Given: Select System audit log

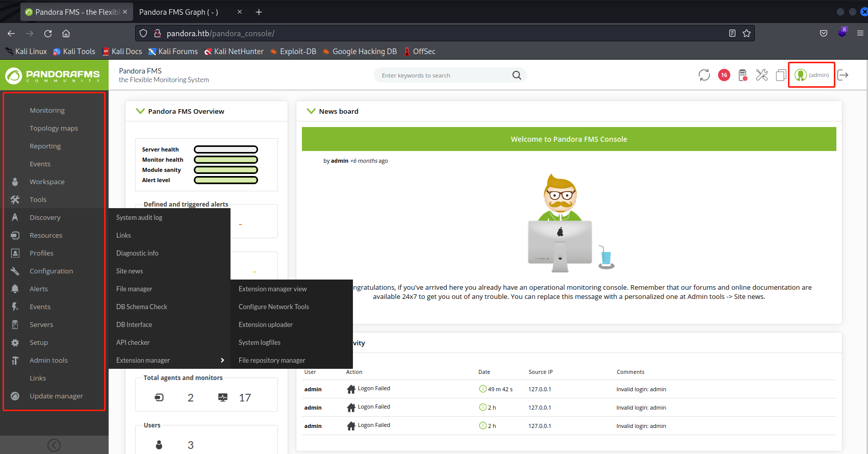Looking at the screenshot, I should (139, 217).
